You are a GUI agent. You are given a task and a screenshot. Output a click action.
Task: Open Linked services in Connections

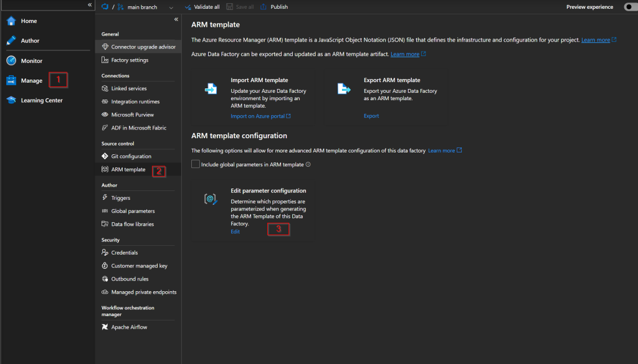tap(129, 88)
